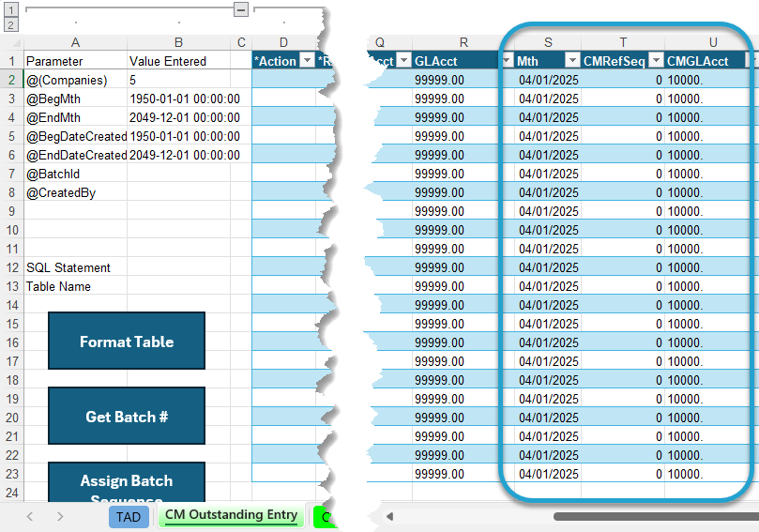Click the Assign Batch Sequence button
The image size is (759, 532).
coord(127,482)
